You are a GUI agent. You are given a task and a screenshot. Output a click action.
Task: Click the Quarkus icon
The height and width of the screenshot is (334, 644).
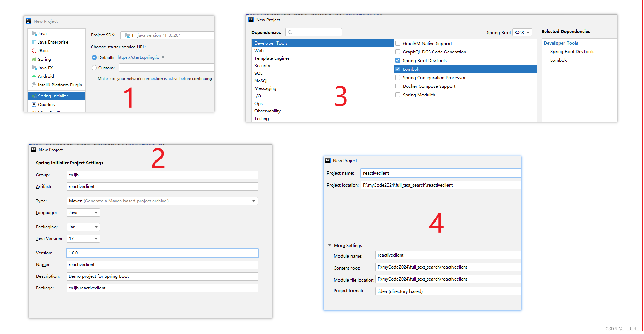pyautogui.click(x=34, y=105)
